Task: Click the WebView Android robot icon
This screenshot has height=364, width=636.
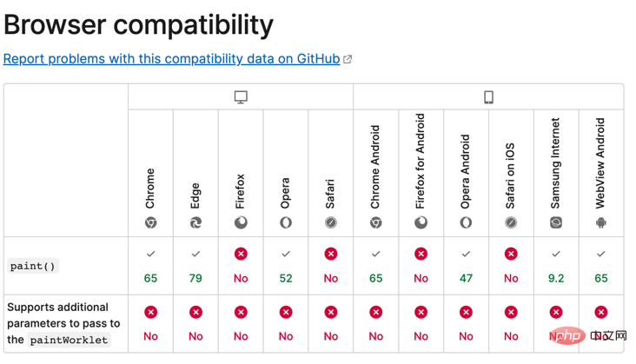Action: coord(601,222)
